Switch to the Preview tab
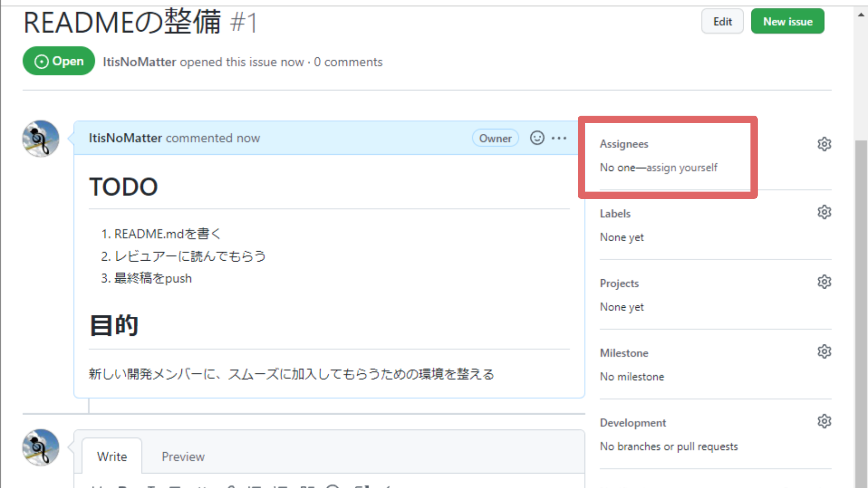The height and width of the screenshot is (488, 868). 183,456
